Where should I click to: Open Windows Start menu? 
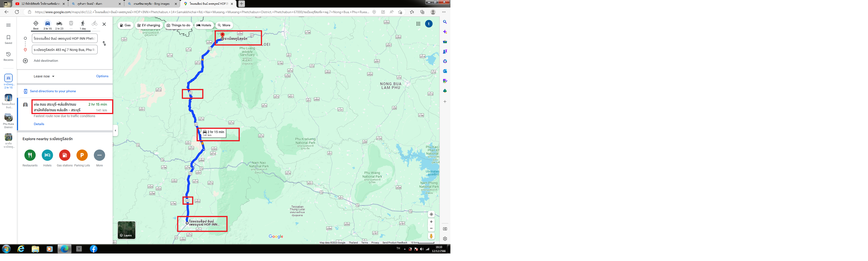point(6,249)
